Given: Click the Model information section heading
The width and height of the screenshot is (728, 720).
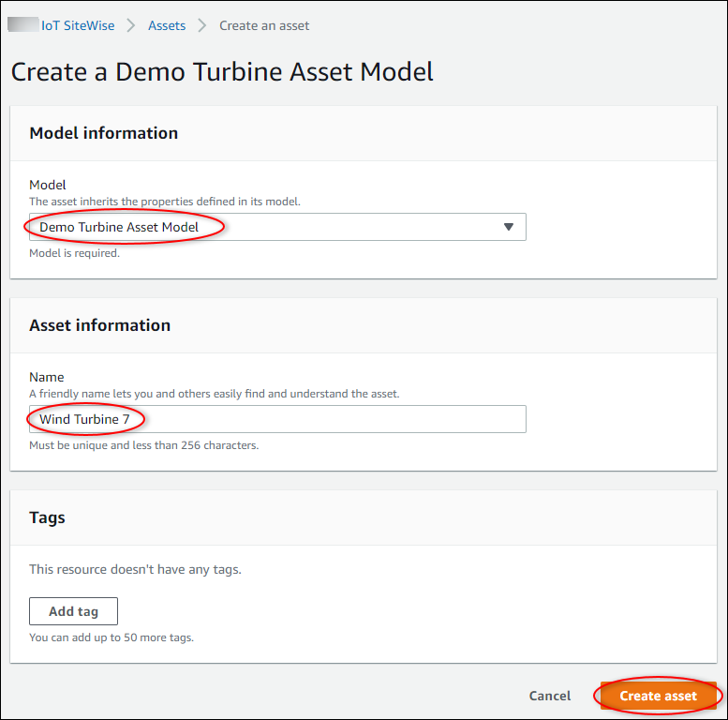Looking at the screenshot, I should pyautogui.click(x=103, y=133).
